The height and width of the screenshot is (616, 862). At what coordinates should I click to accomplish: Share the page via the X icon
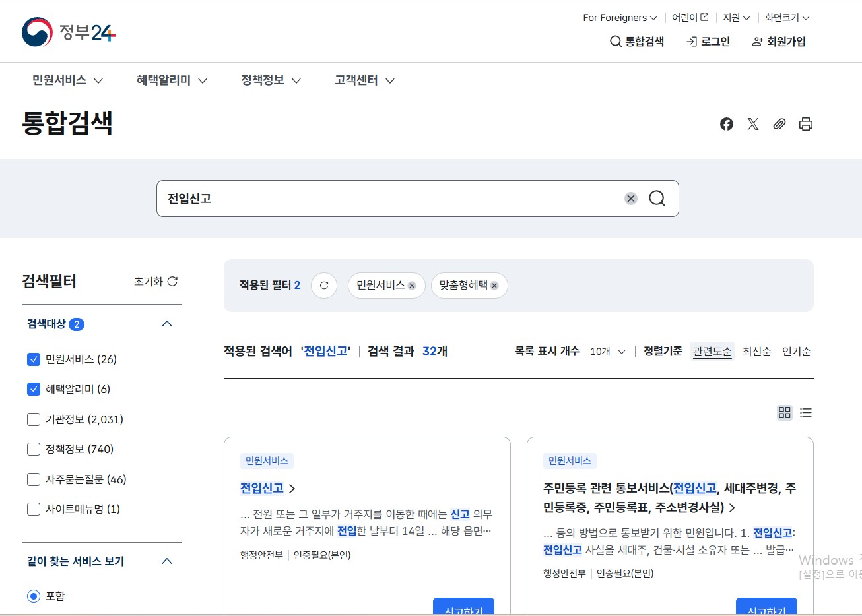[753, 124]
